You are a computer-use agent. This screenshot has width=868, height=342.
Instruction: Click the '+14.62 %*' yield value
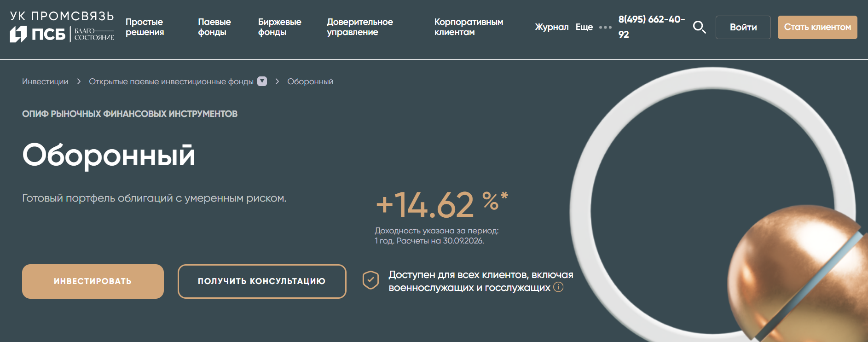click(x=442, y=205)
